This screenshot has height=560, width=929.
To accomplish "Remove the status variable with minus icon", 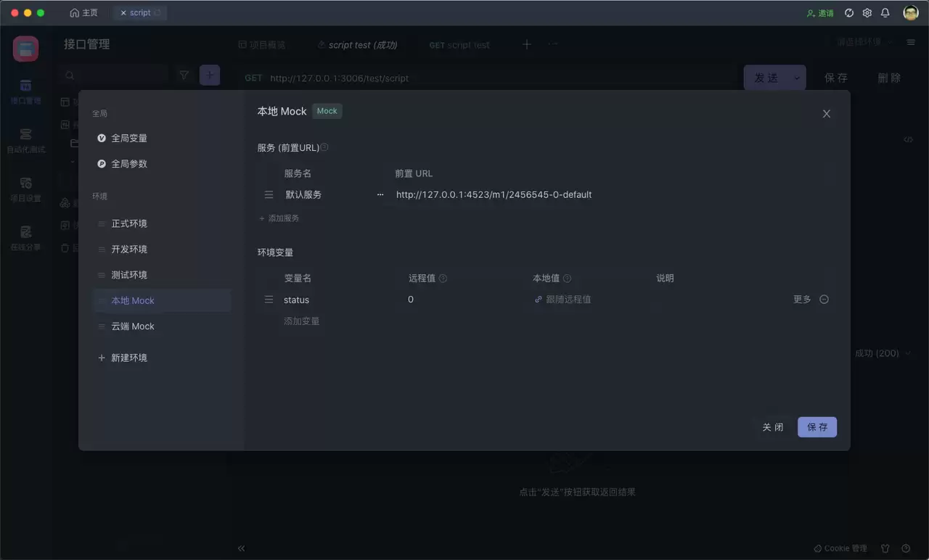I will point(824,300).
